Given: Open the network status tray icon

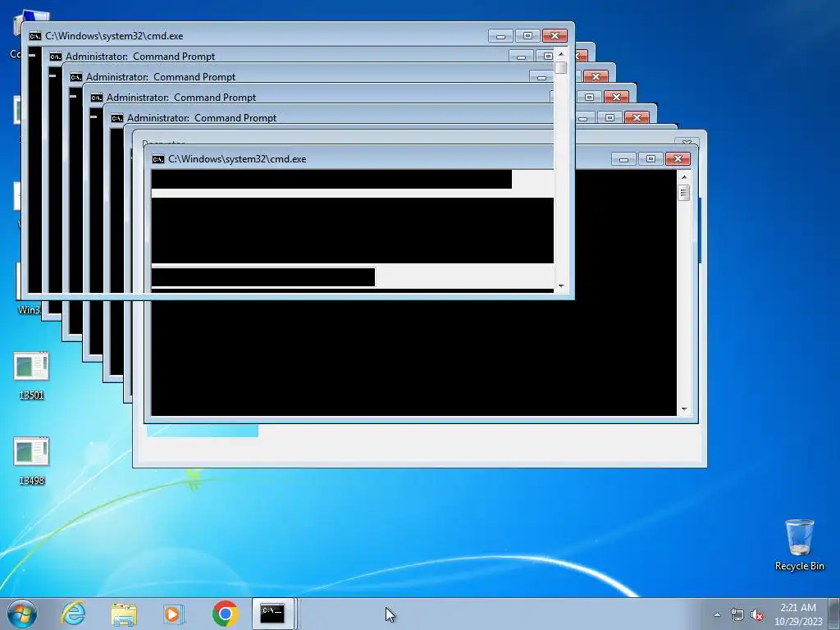Looking at the screenshot, I should [737, 614].
